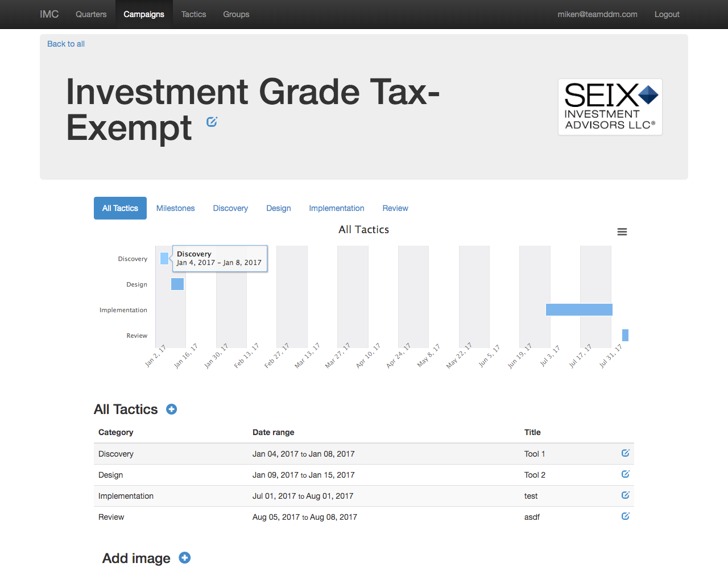728x571 pixels.
Task: Click the Implementation axis label in chart
Action: (123, 310)
